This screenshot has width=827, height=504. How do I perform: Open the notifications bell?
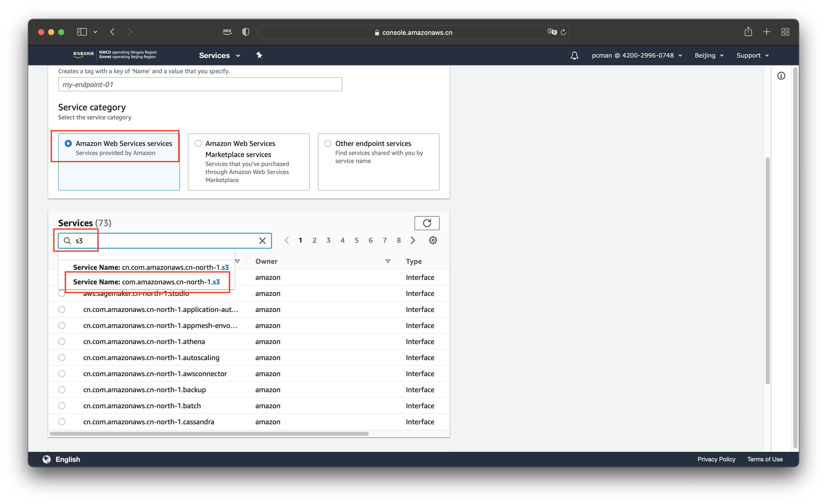point(574,55)
